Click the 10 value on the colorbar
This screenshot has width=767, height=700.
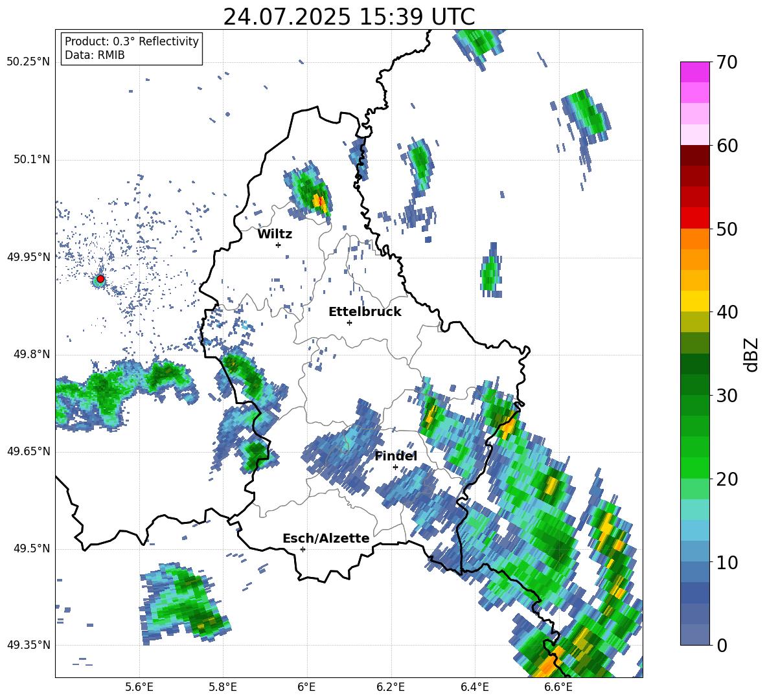pyautogui.click(x=727, y=563)
